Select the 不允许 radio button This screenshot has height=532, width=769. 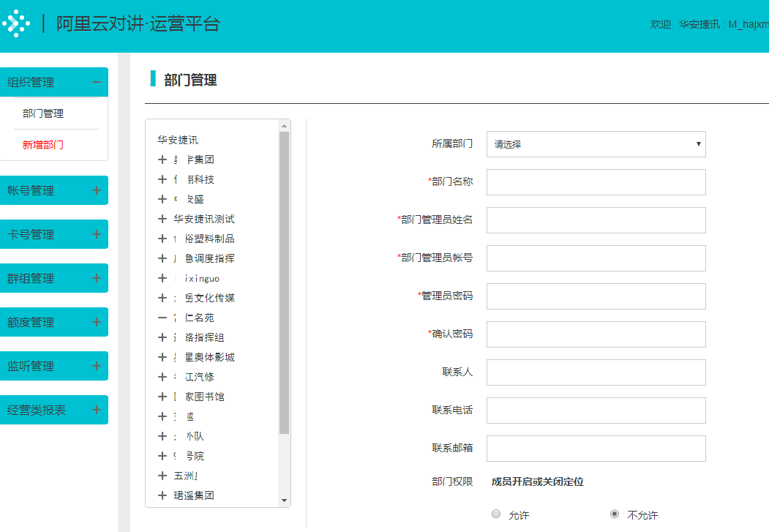click(615, 514)
